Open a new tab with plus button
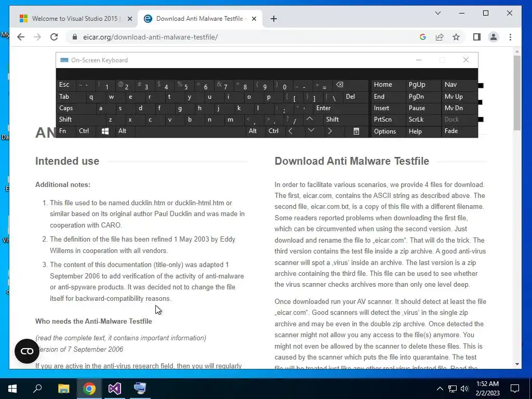 pos(274,19)
